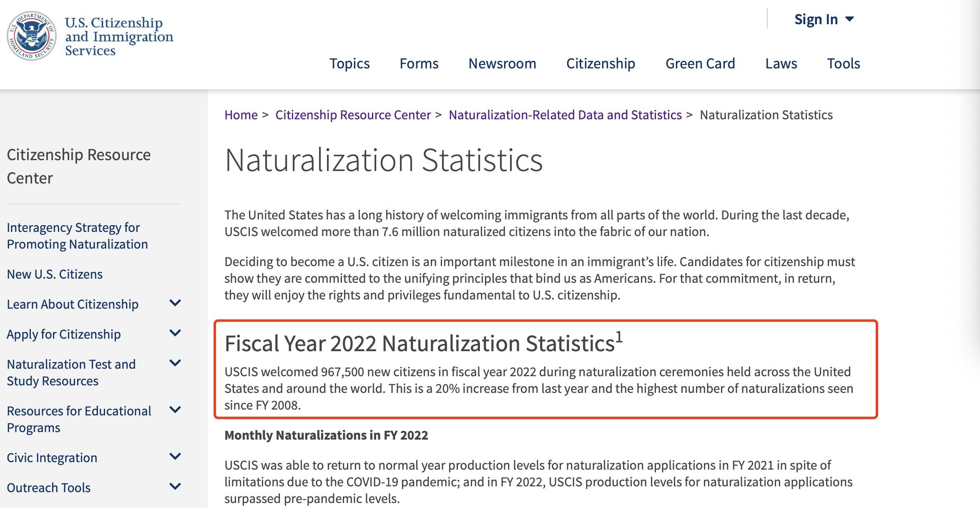Open the New U.S. Citizens sidebar link
Screen dimensions: 980x508
point(55,274)
